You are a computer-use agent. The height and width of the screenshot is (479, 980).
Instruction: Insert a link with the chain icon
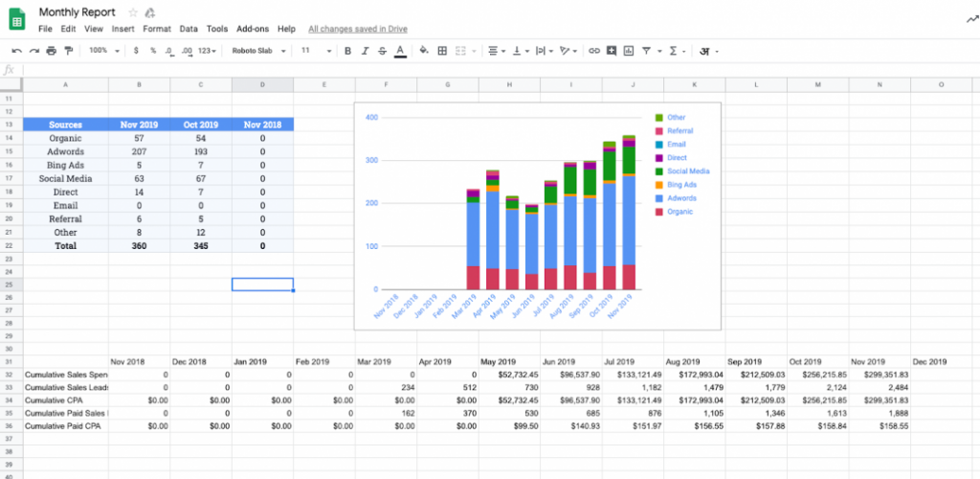tap(594, 51)
